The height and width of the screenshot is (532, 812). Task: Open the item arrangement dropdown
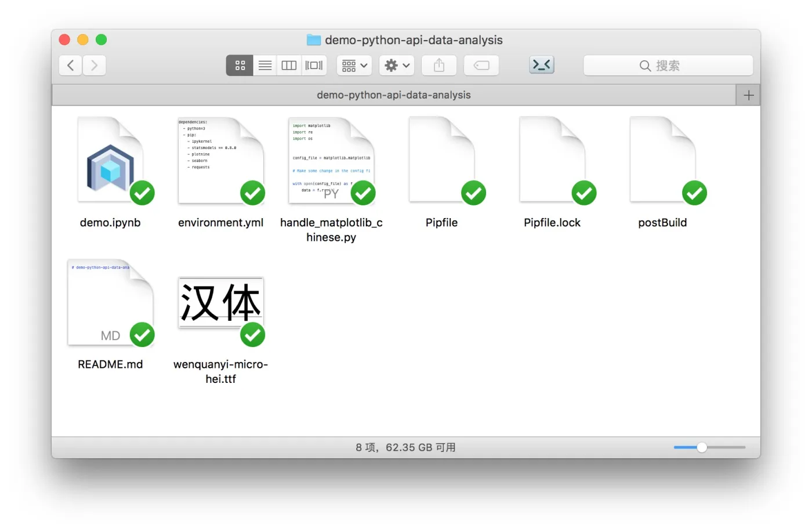pos(354,66)
